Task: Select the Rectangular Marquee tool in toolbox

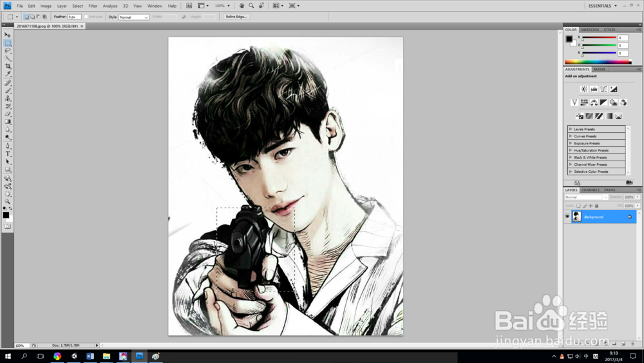Action: coord(7,43)
